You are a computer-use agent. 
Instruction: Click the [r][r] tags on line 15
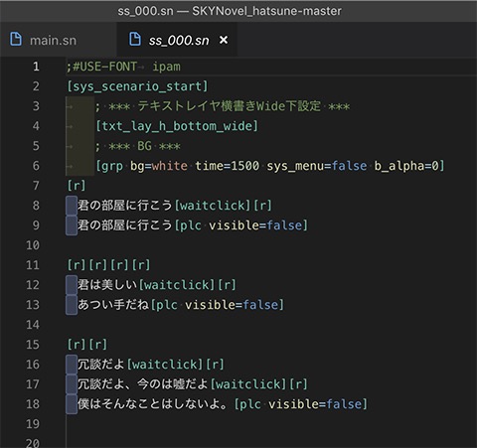pos(87,345)
